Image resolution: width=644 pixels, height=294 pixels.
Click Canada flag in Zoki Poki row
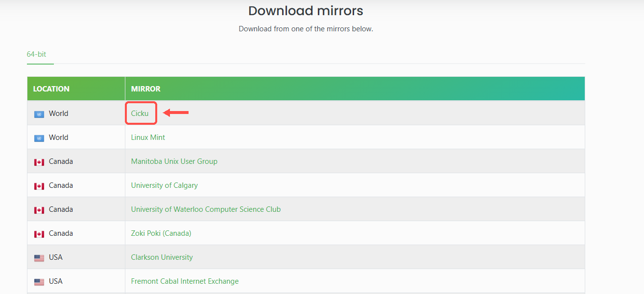pyautogui.click(x=39, y=234)
